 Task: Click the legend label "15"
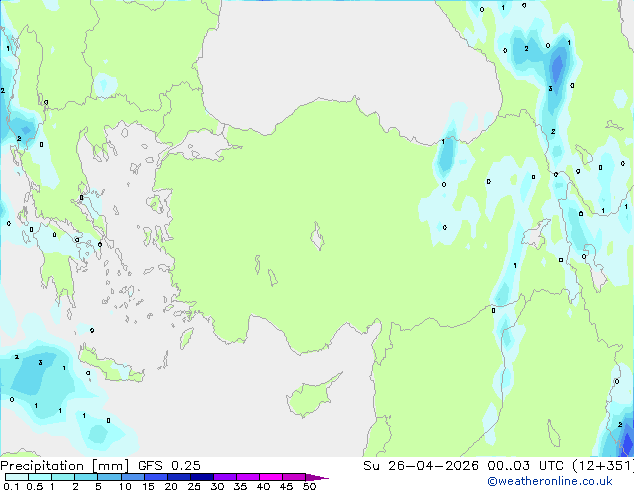coord(148,486)
